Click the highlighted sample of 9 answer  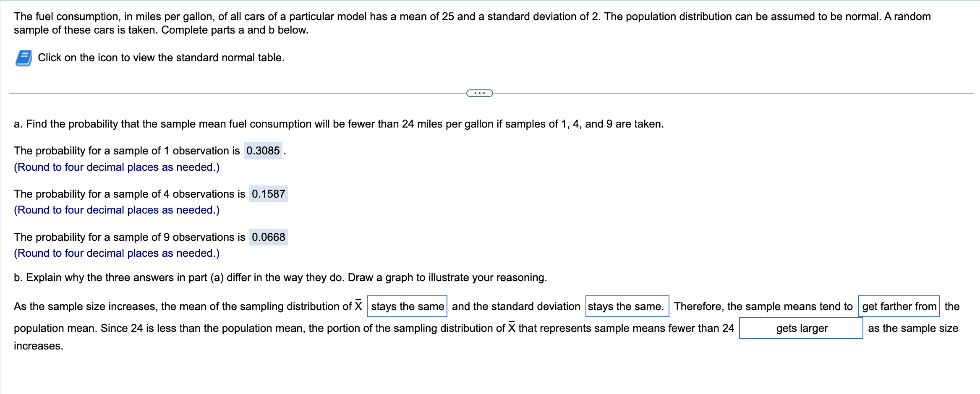pyautogui.click(x=268, y=237)
